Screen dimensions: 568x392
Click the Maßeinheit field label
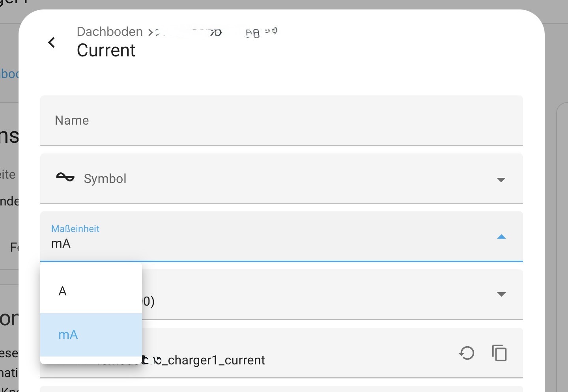pos(75,229)
